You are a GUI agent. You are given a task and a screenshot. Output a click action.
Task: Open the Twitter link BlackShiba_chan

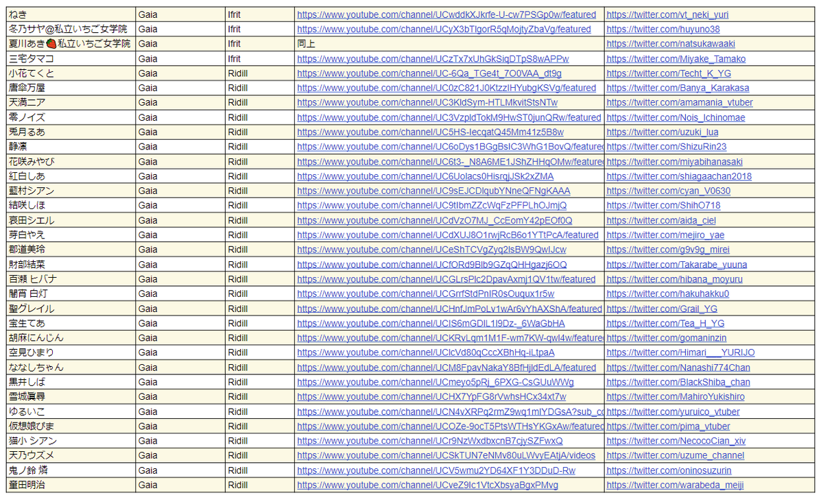click(x=678, y=383)
